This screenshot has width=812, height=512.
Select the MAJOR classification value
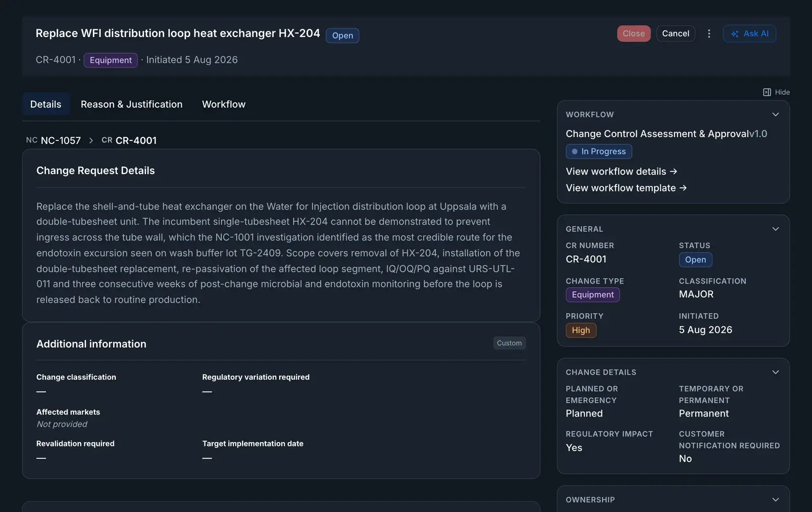point(696,294)
